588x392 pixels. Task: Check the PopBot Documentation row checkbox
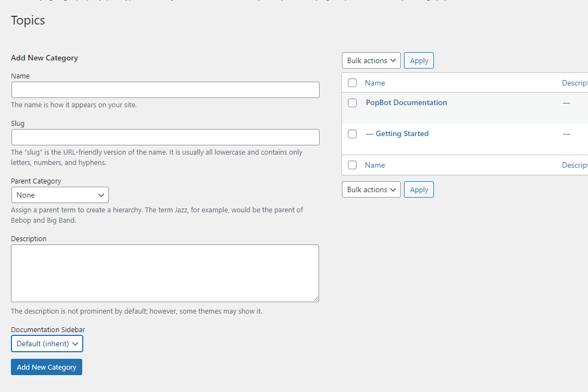tap(352, 103)
